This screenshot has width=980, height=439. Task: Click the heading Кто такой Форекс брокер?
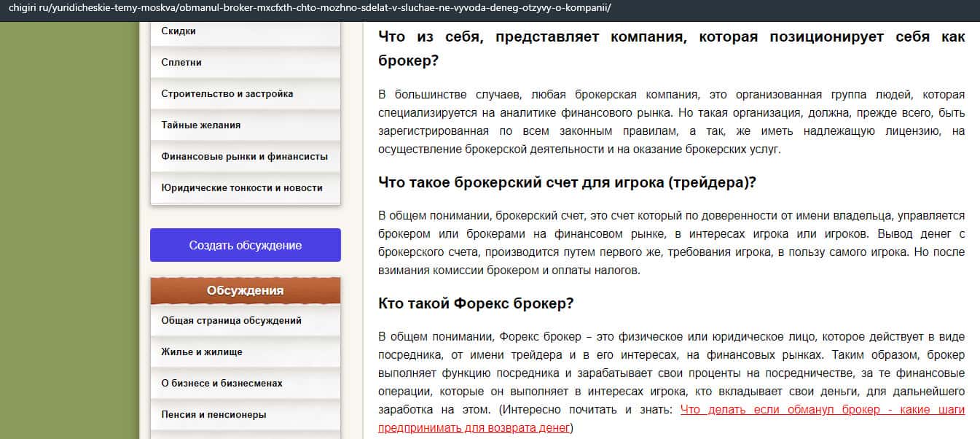[x=476, y=303]
